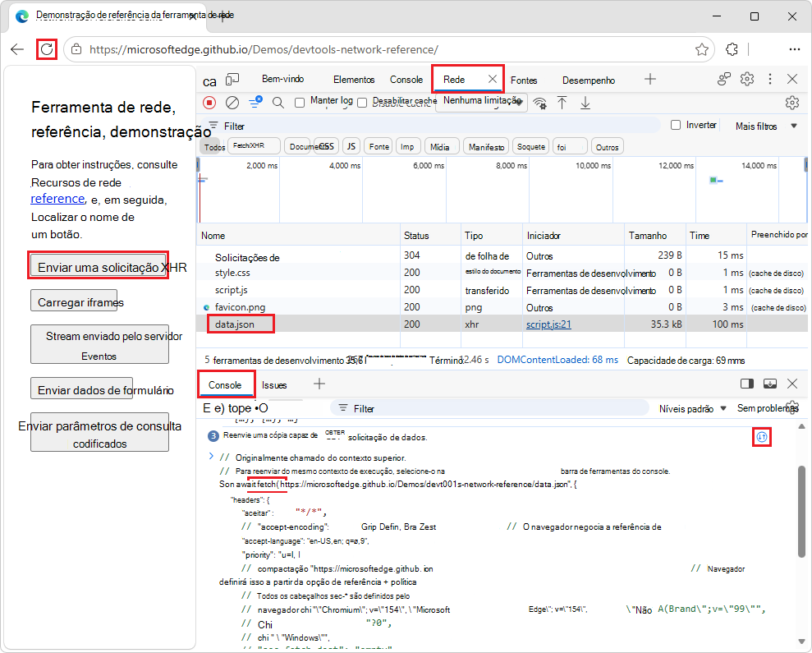Switch to the Elementos tab
The width and height of the screenshot is (812, 653).
[354, 80]
